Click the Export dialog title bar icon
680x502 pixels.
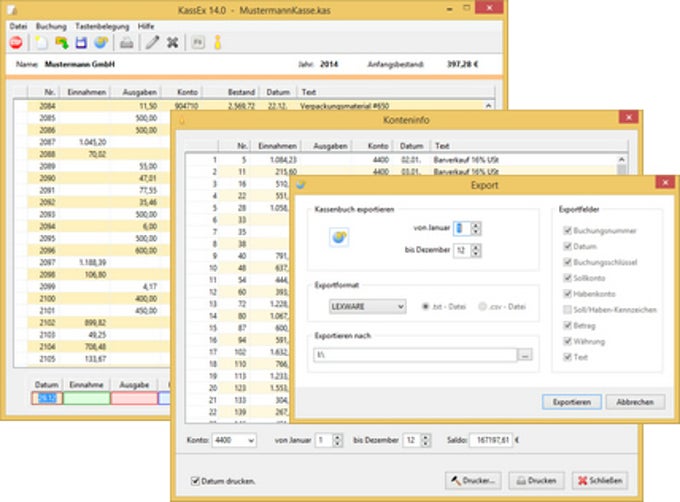[301, 185]
